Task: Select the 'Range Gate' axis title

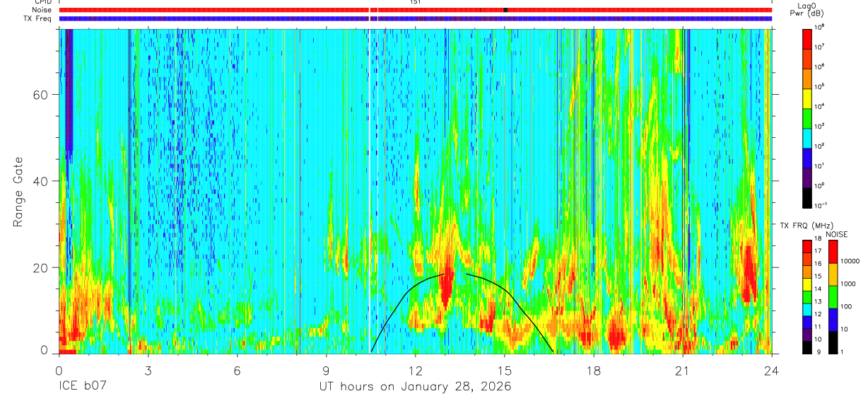Action: point(18,192)
